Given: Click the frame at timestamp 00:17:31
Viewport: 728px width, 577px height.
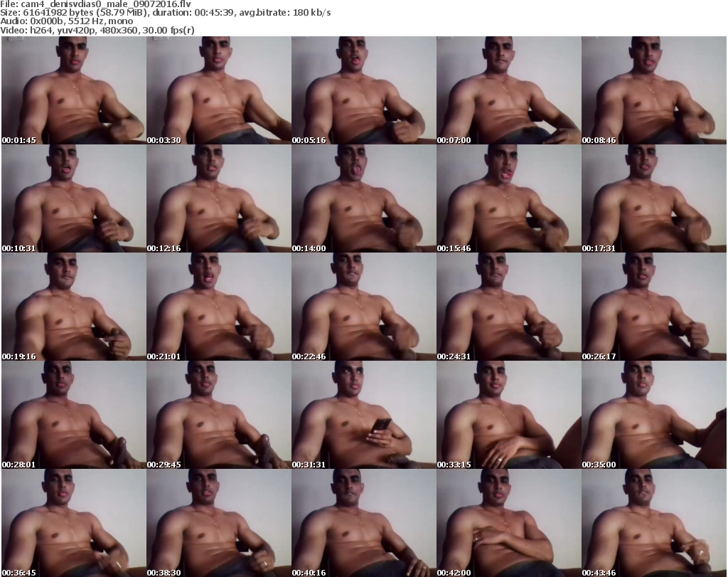Looking at the screenshot, I should (654, 198).
